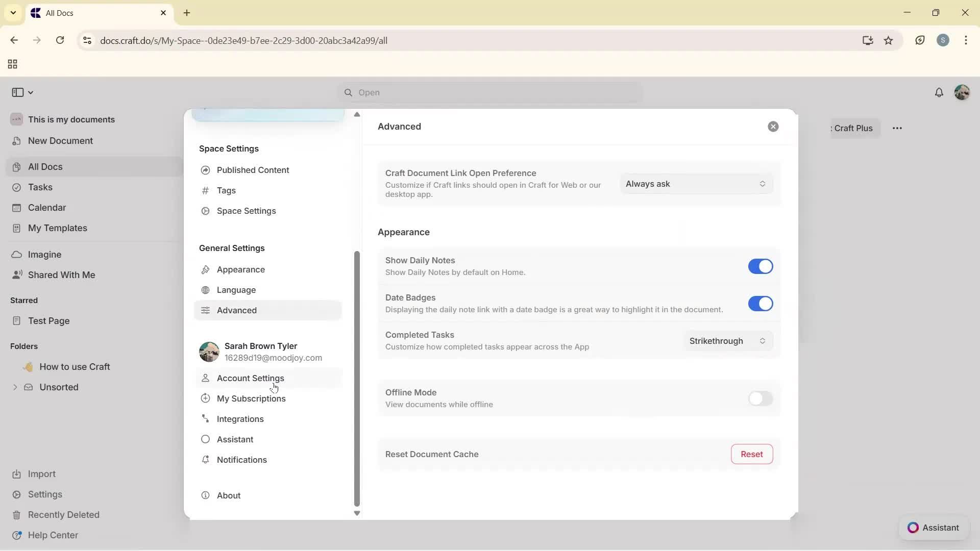Turn off Date Badges
The image size is (980, 551).
761,304
